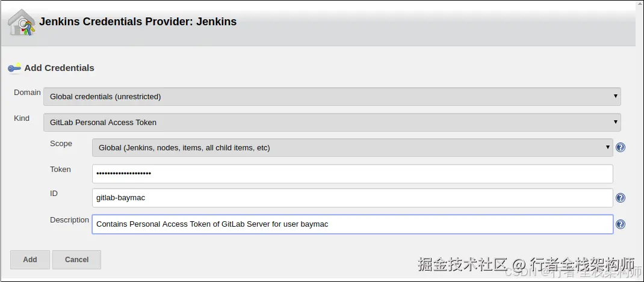Open the Scope dropdown showing Global
The image size is (644, 282).
(x=352, y=148)
